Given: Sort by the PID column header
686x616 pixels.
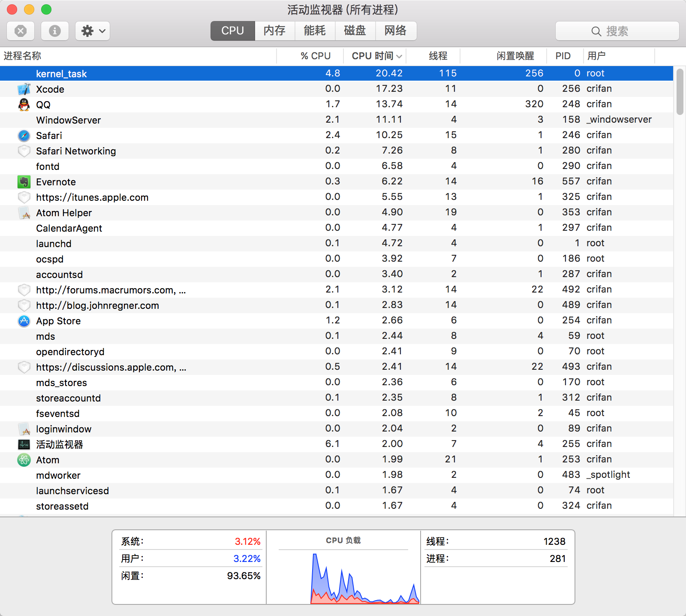Looking at the screenshot, I should 565,56.
